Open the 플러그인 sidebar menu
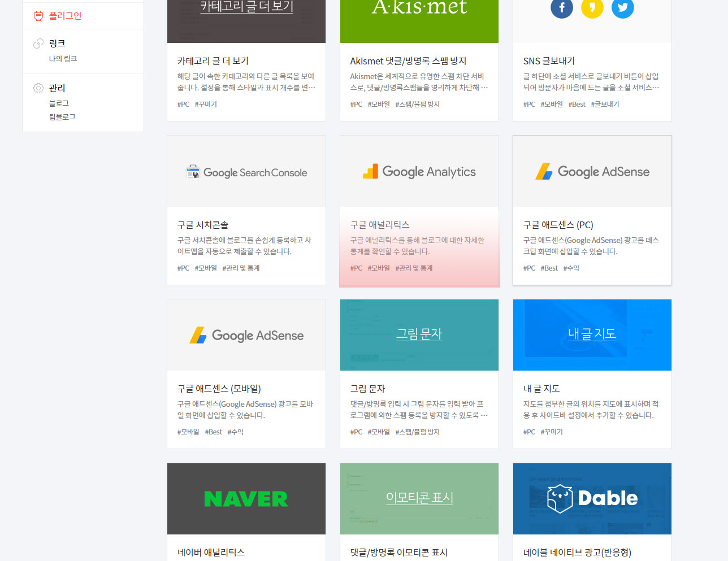Viewport: 728px width, 561px height. [x=65, y=16]
